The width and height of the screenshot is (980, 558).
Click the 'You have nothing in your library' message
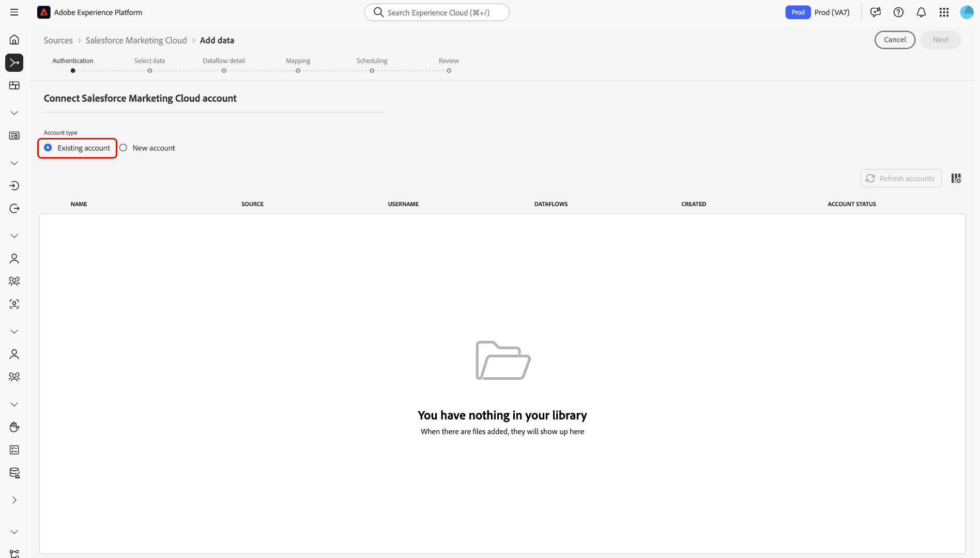tap(502, 415)
